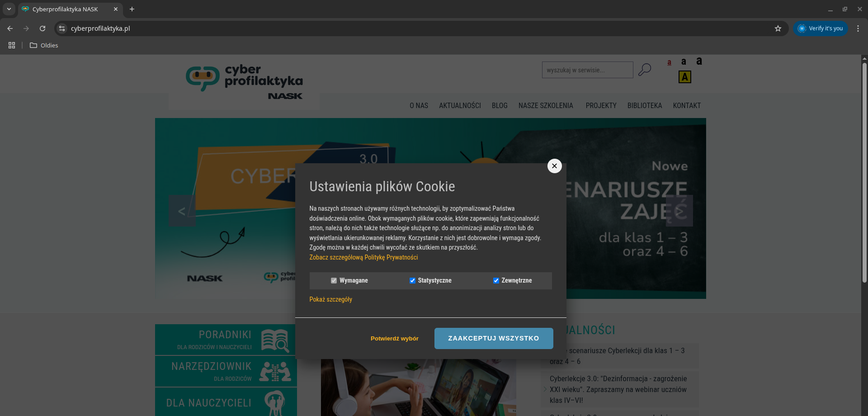This screenshot has height=416, width=868.
Task: Select the smallest red font size 'a'
Action: point(669,62)
